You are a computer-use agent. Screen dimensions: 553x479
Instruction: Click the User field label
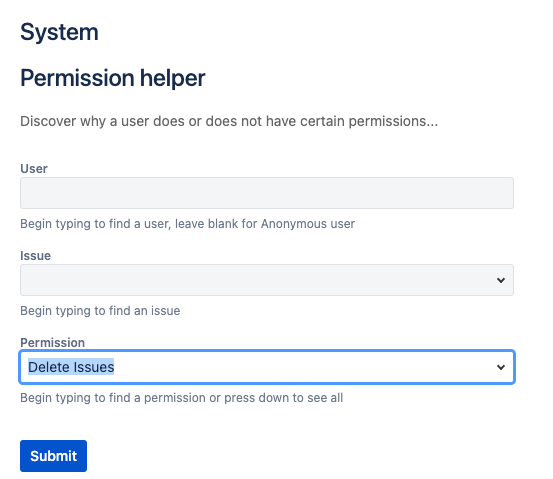point(34,169)
